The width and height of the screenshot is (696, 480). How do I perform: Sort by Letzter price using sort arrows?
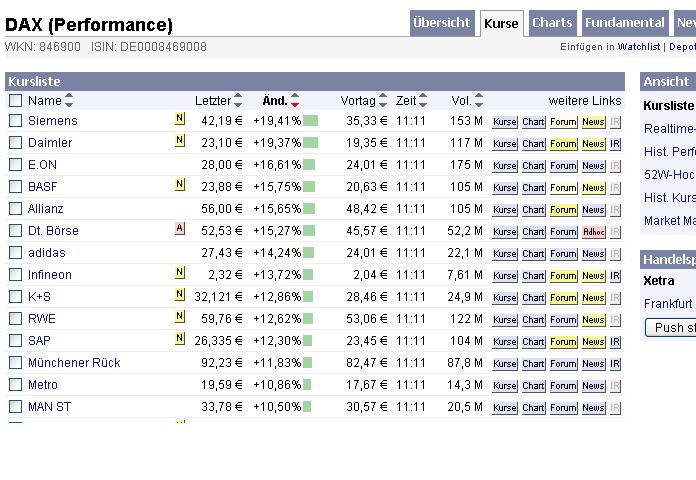tap(238, 100)
